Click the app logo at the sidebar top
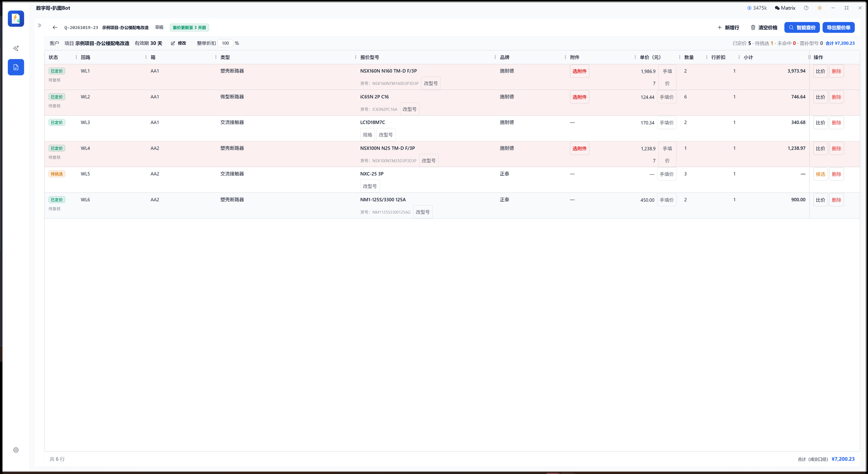 point(16,18)
